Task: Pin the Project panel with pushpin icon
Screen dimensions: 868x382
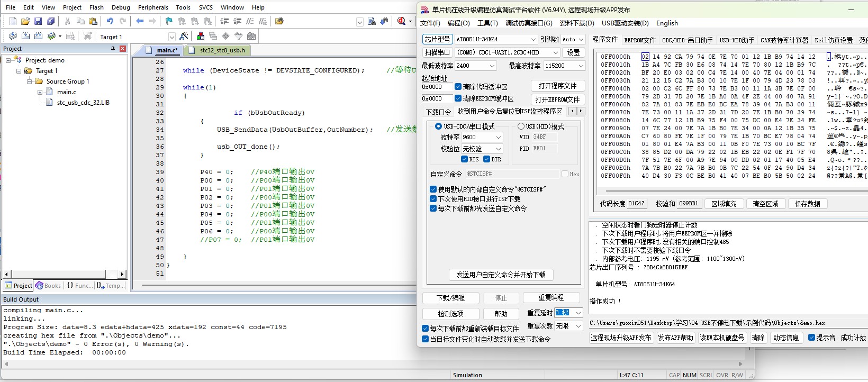Action: tap(113, 49)
